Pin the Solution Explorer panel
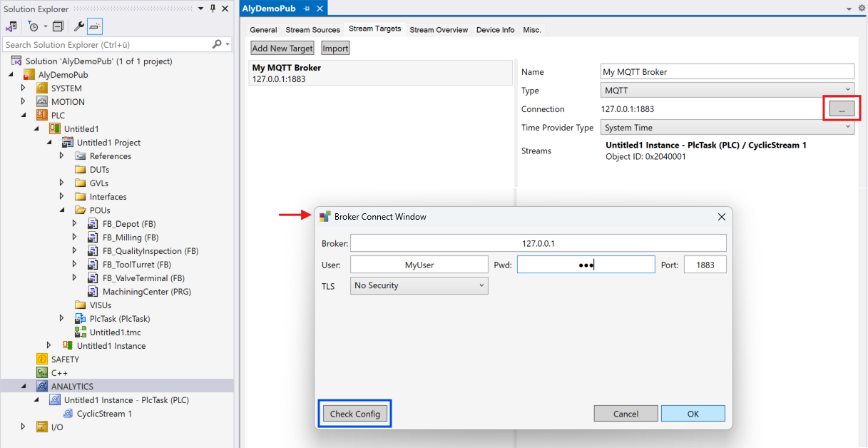This screenshot has width=868, height=448. [x=213, y=9]
